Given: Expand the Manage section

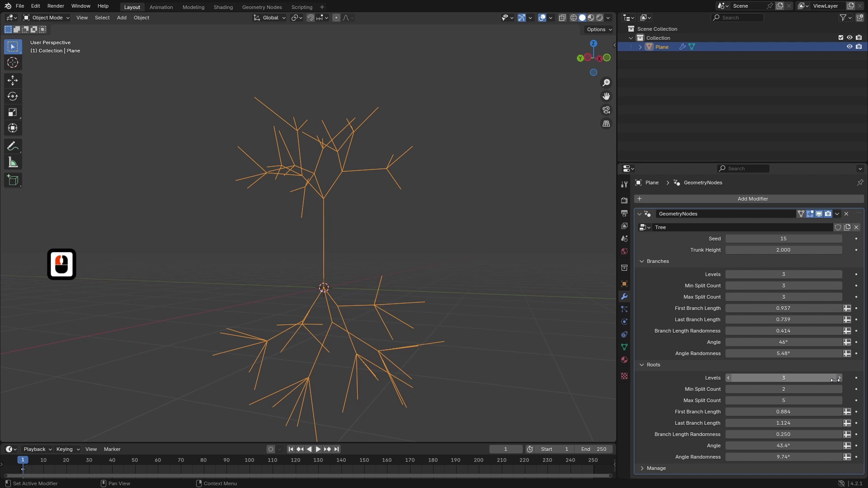Looking at the screenshot, I should pyautogui.click(x=642, y=468).
